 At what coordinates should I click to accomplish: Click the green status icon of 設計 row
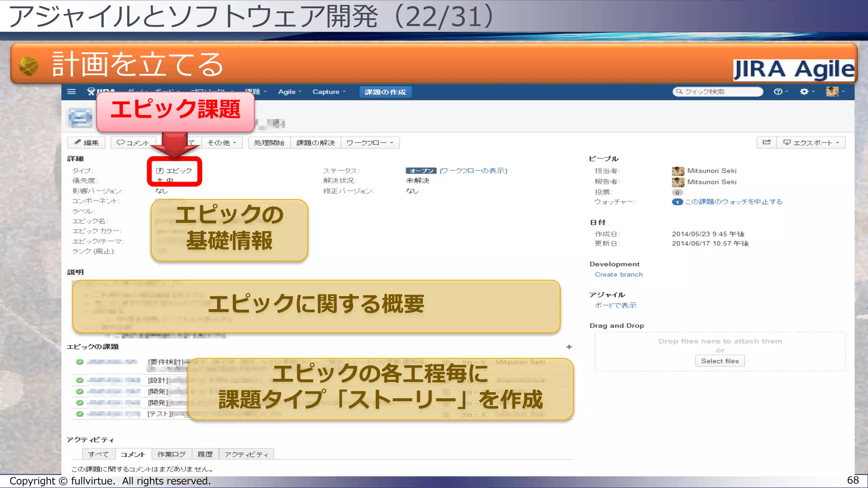(80, 380)
